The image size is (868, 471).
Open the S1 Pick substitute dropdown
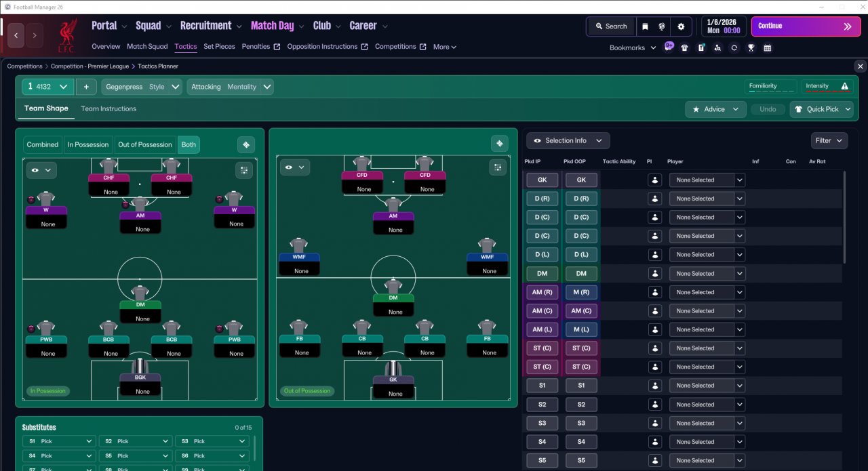tap(59, 441)
